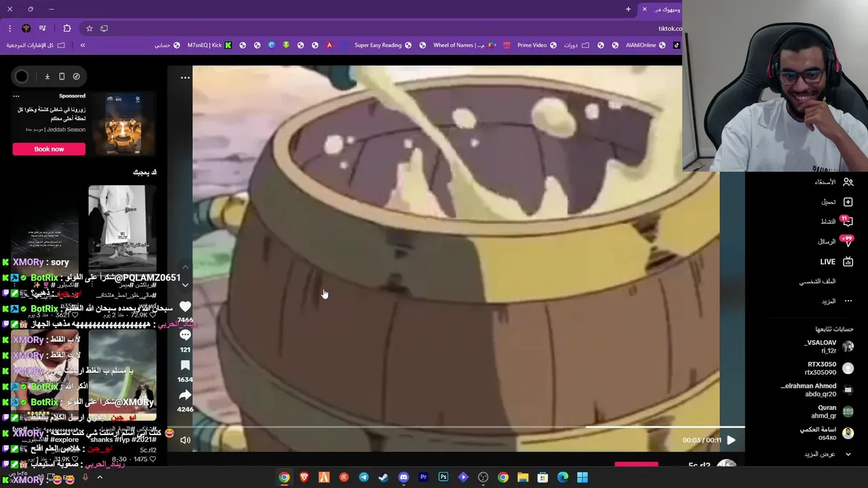
Task: Show hidden tray icons arrow
Action: [x=100, y=477]
